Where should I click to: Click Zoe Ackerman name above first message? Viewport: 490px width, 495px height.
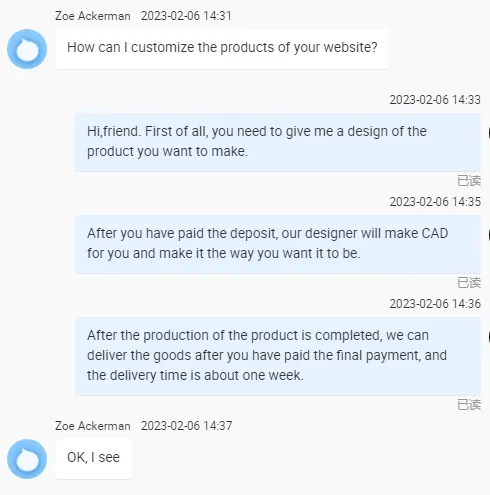[93, 16]
